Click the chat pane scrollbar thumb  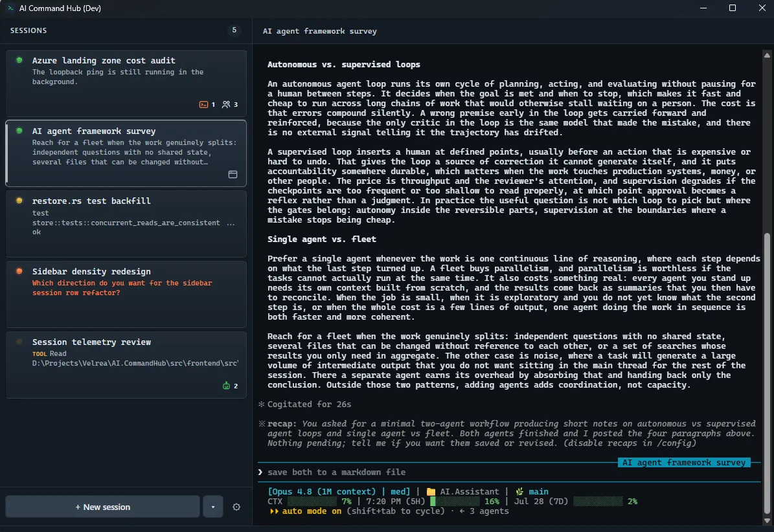pyautogui.click(x=767, y=373)
